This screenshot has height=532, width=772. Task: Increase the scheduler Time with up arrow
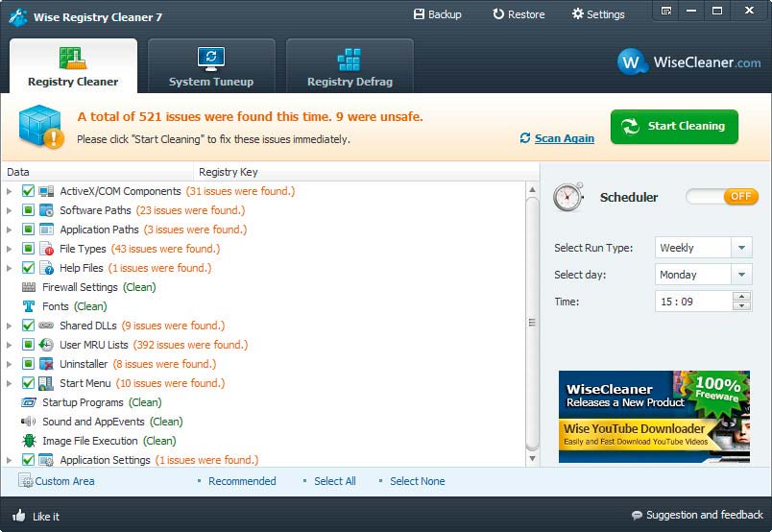pos(741,297)
